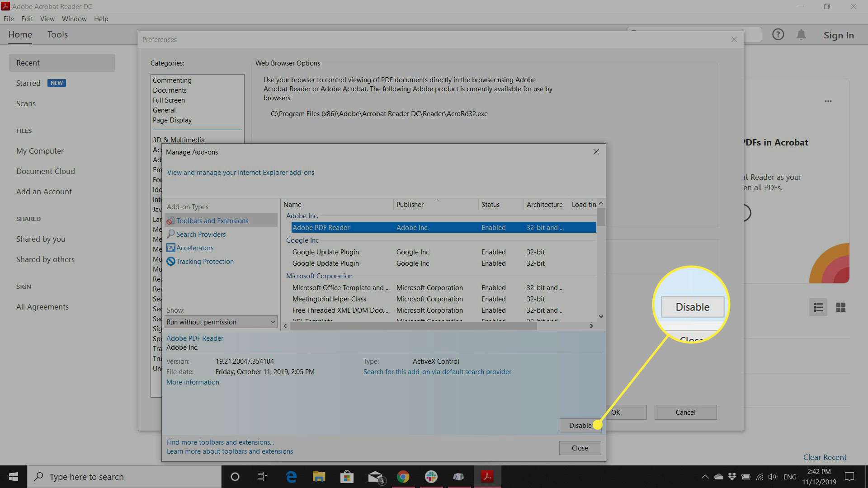Click the Commenting category in Preferences

point(172,80)
